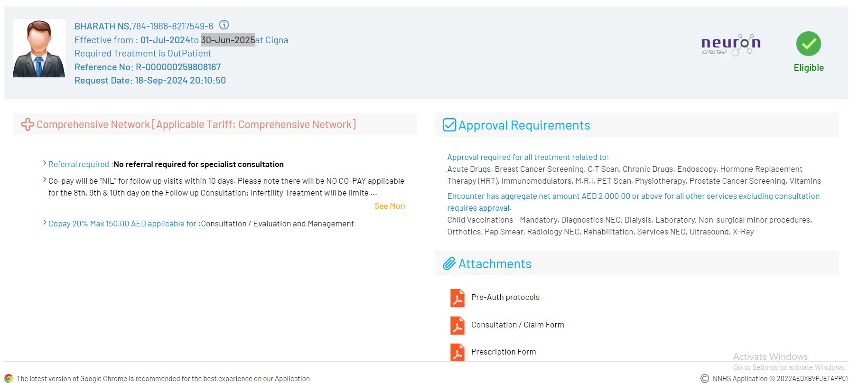The height and width of the screenshot is (383, 868).
Task: Open the Consultation / Claim Form link
Action: [x=518, y=325]
